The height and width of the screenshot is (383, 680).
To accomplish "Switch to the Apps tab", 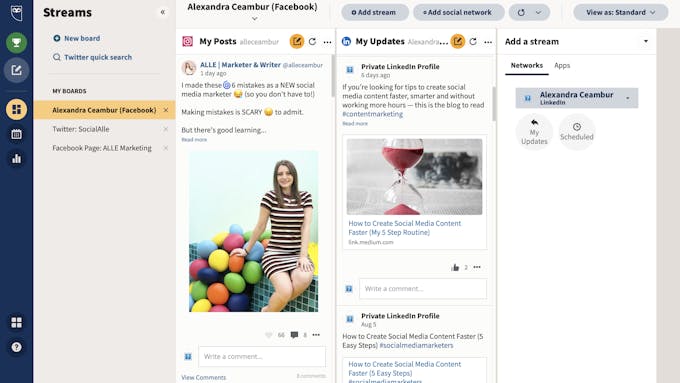I will click(x=562, y=65).
